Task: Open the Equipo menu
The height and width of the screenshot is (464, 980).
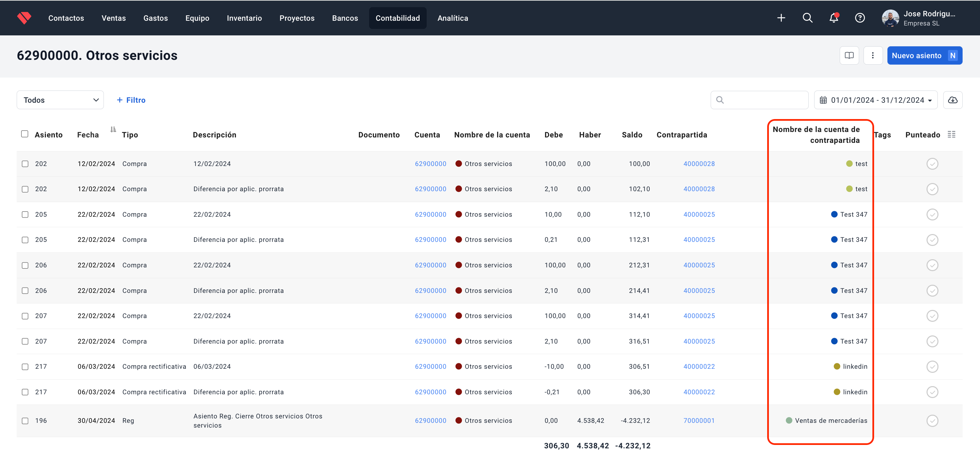Action: (197, 18)
